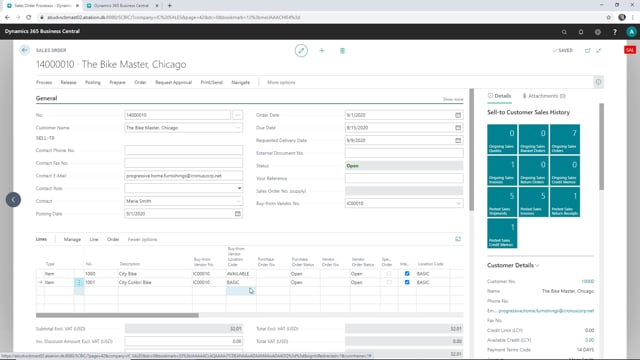
Task: Open the Ongoing Sales Orders tile showing 7
Action: click(564, 139)
